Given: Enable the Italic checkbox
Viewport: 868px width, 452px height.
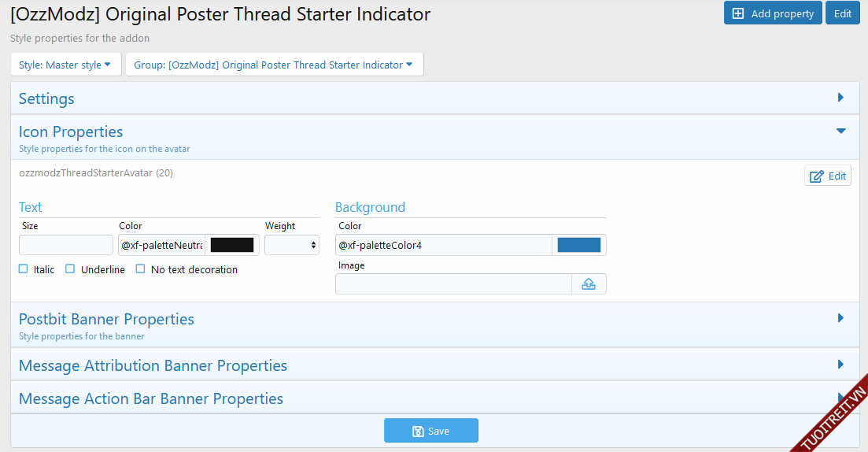Looking at the screenshot, I should coord(24,269).
